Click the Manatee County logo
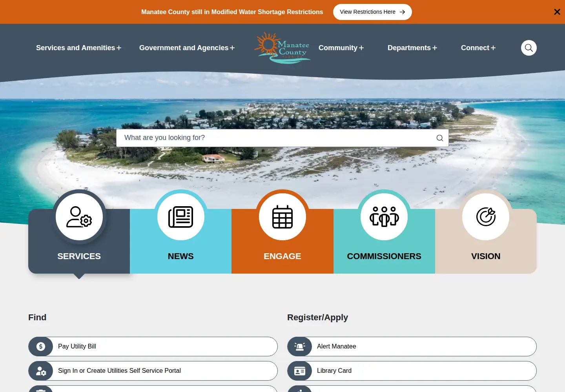Image resolution: width=565 pixels, height=392 pixels. pyautogui.click(x=282, y=48)
